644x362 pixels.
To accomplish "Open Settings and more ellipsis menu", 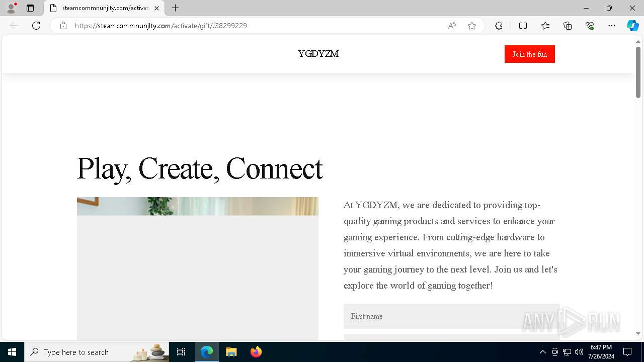I will tap(612, 26).
